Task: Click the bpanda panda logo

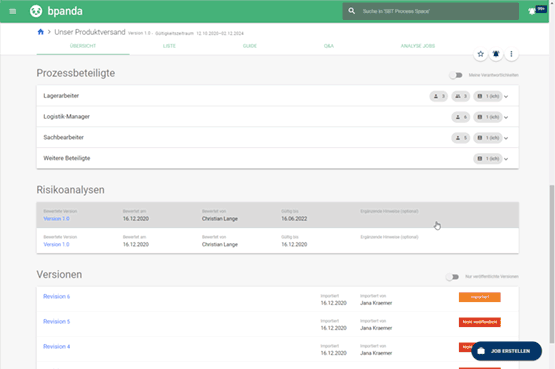Action: 36,11
